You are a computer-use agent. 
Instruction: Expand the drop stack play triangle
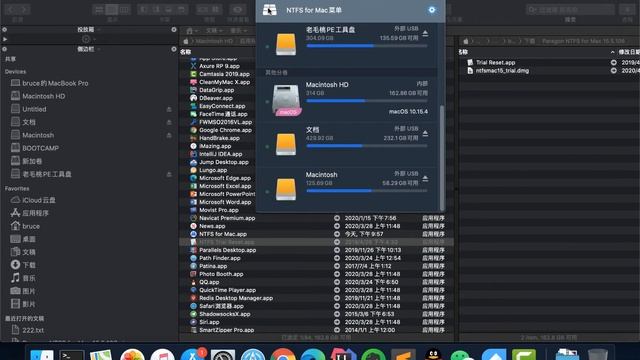point(5,39)
